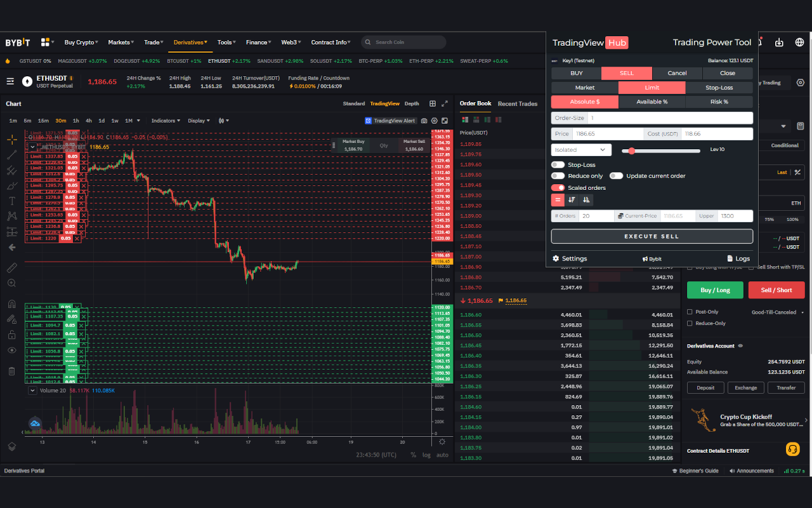
Task: Open the object tree layers icon
Action: [x=11, y=446]
